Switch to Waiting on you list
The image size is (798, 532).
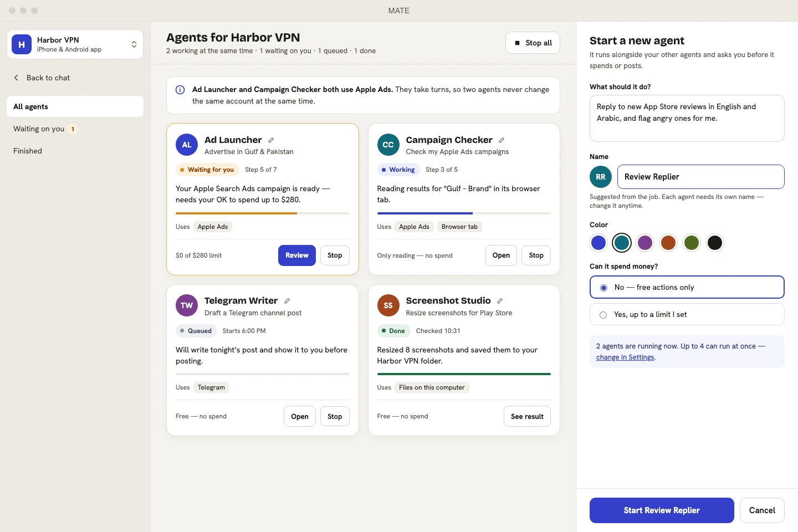click(x=75, y=129)
